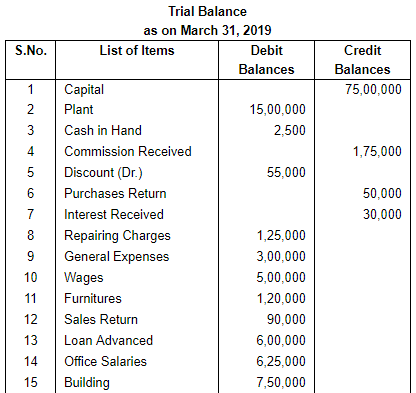The height and width of the screenshot is (393, 416).
Task: Click serial number 15 for Building
Action: pos(31,383)
